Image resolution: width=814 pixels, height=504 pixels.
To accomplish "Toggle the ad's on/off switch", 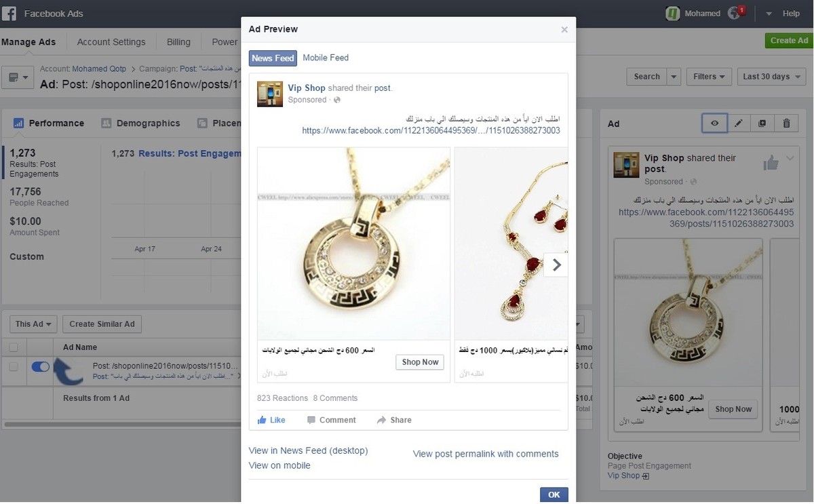I will pyautogui.click(x=41, y=366).
